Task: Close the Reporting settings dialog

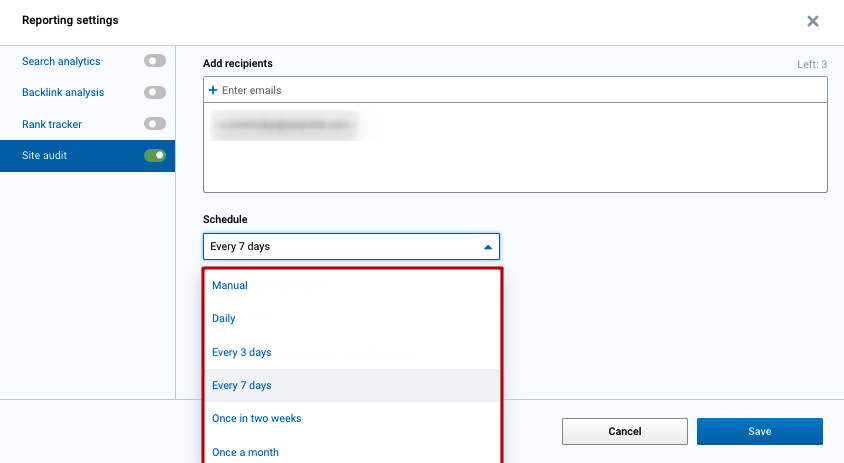Action: [x=812, y=21]
